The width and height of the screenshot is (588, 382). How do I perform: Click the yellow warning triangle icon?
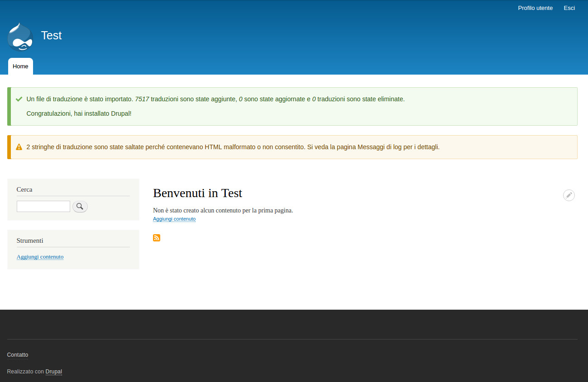click(x=19, y=146)
